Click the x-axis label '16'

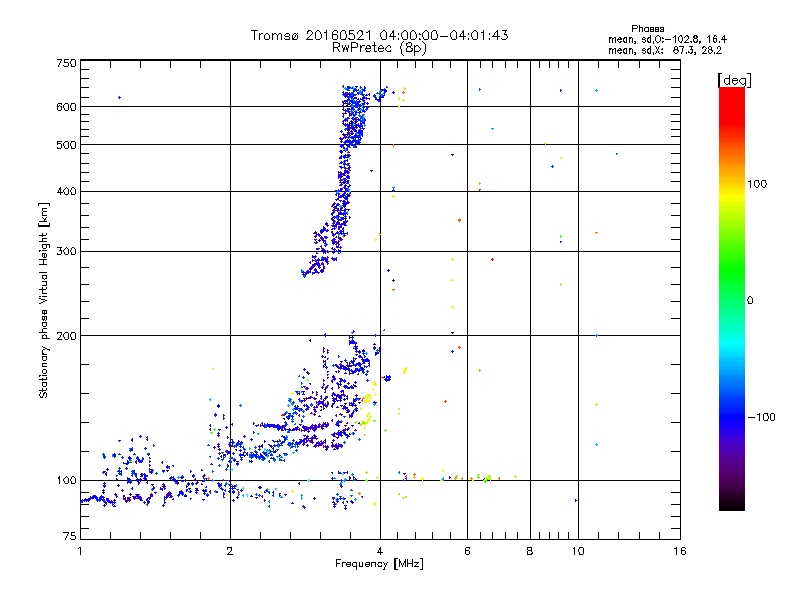[680, 551]
